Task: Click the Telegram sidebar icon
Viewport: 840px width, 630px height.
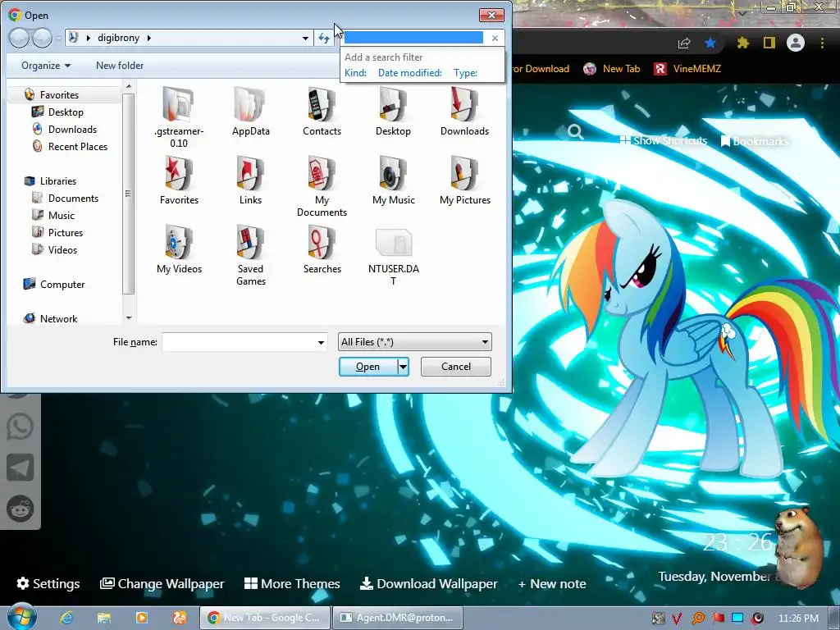Action: coord(21,468)
